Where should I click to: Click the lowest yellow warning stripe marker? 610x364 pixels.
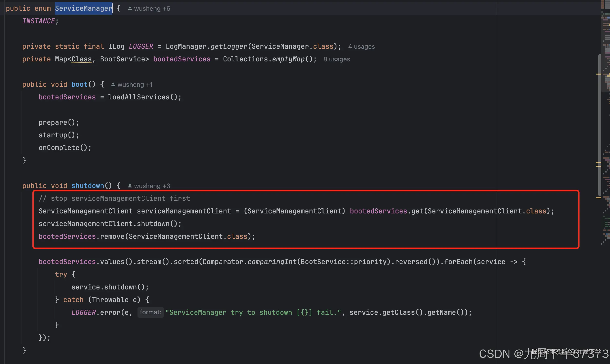click(599, 198)
